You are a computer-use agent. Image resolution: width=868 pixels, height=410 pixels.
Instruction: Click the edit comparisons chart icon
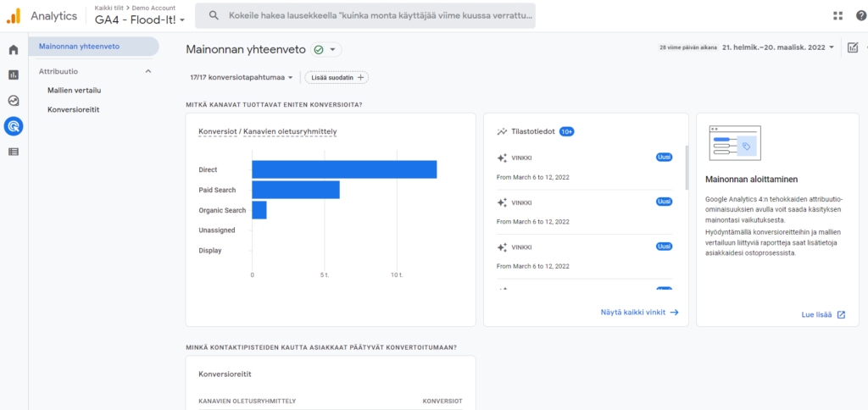pyautogui.click(x=853, y=47)
